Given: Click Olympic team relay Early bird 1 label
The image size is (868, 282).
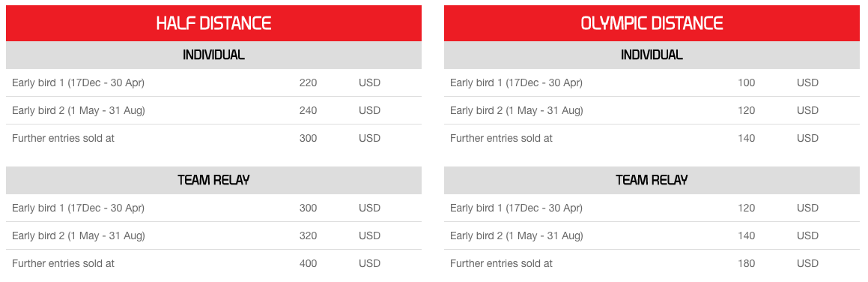Looking at the screenshot, I should [x=517, y=208].
